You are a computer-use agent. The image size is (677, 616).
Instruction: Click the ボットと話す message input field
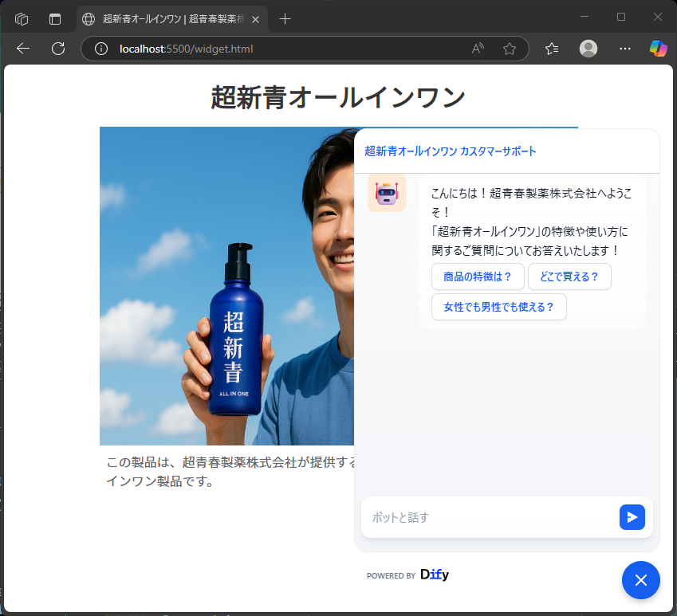click(478, 517)
